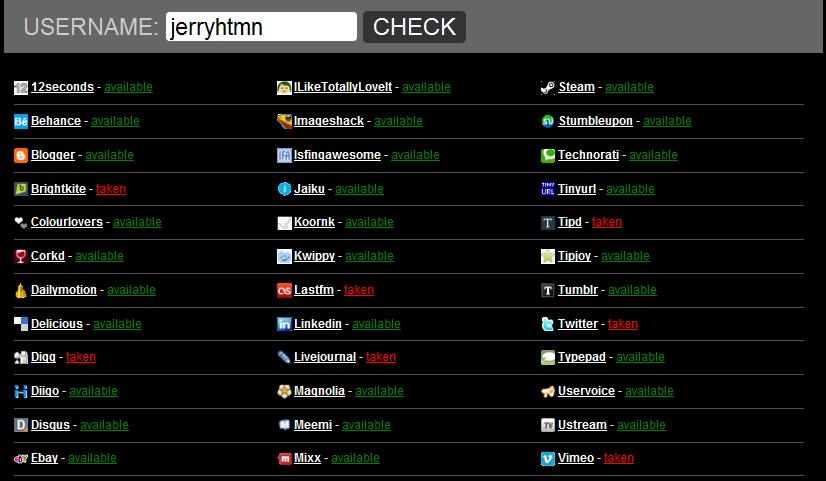Click the 'taken' status beside Tipd

tap(606, 222)
